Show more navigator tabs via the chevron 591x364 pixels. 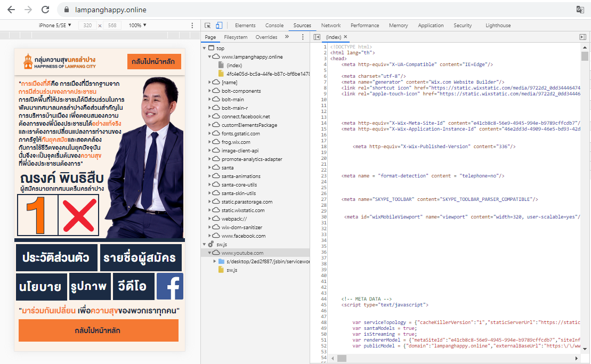(x=287, y=37)
